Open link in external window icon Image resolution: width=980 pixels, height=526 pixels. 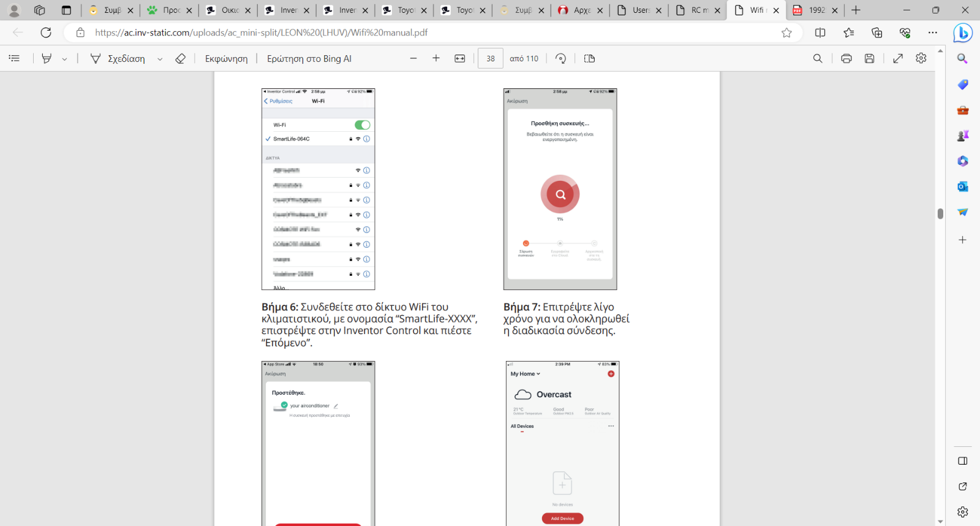(963, 486)
